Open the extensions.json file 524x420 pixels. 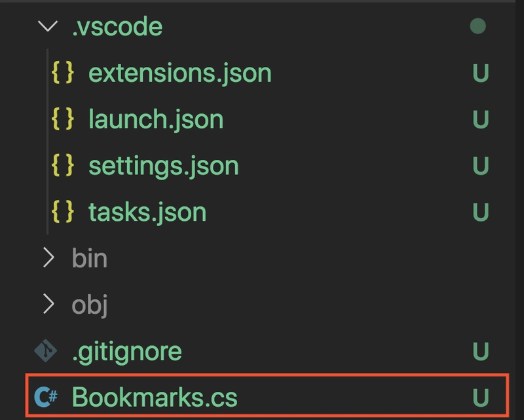179,73
